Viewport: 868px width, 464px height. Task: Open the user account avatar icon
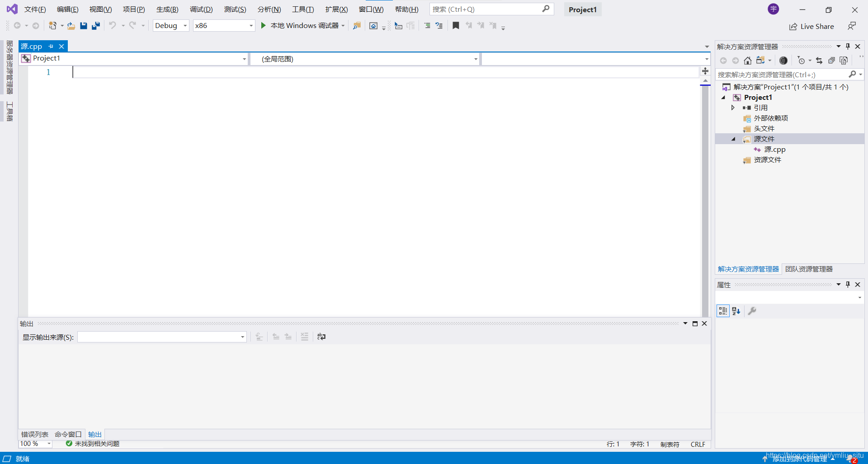pyautogui.click(x=774, y=9)
